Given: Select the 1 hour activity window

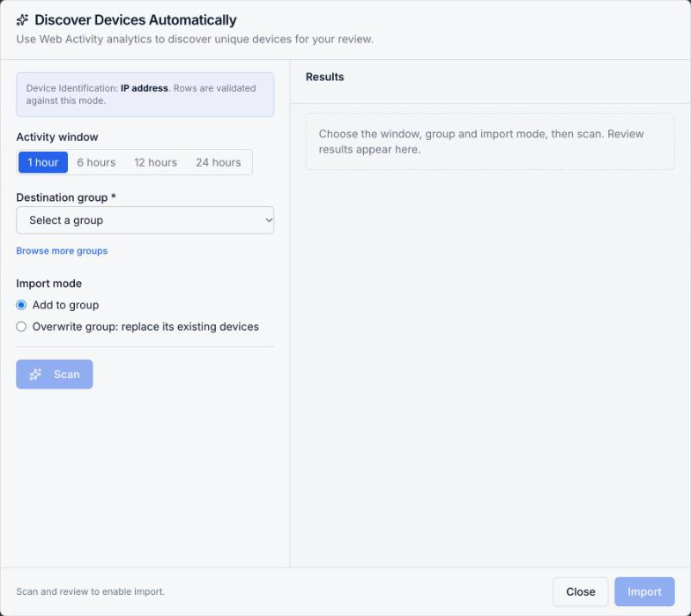Looking at the screenshot, I should [x=42, y=162].
